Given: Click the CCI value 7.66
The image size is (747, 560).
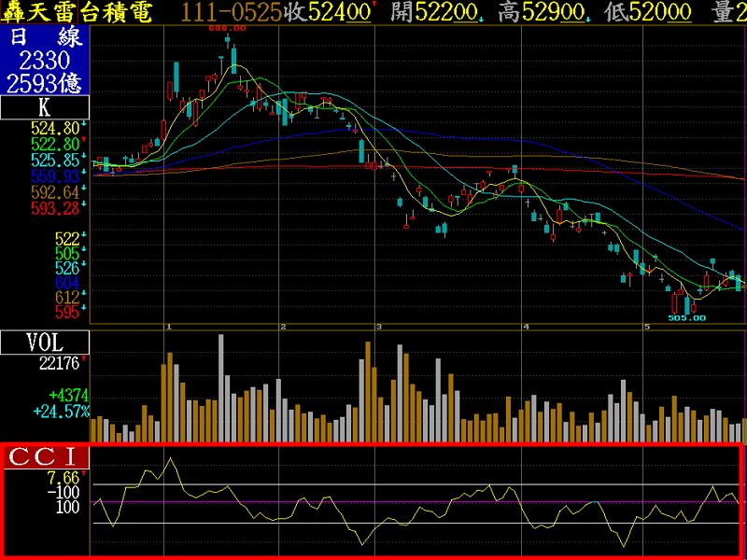Looking at the screenshot, I should point(63,476).
